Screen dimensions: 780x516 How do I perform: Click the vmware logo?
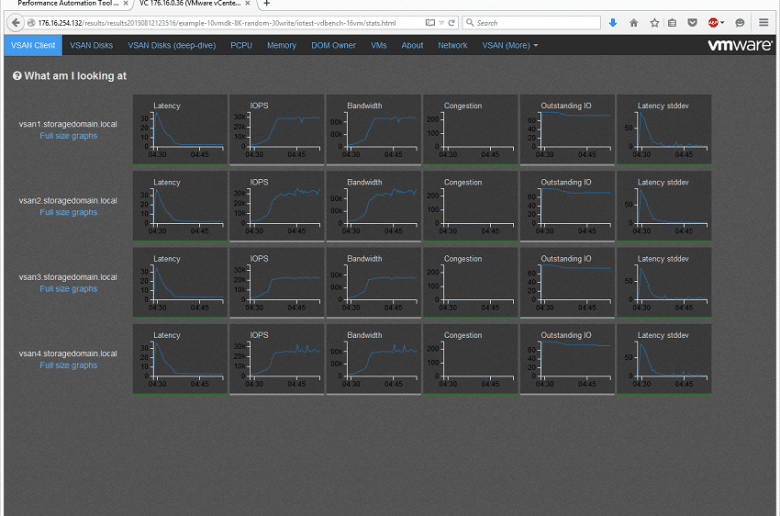tap(740, 45)
